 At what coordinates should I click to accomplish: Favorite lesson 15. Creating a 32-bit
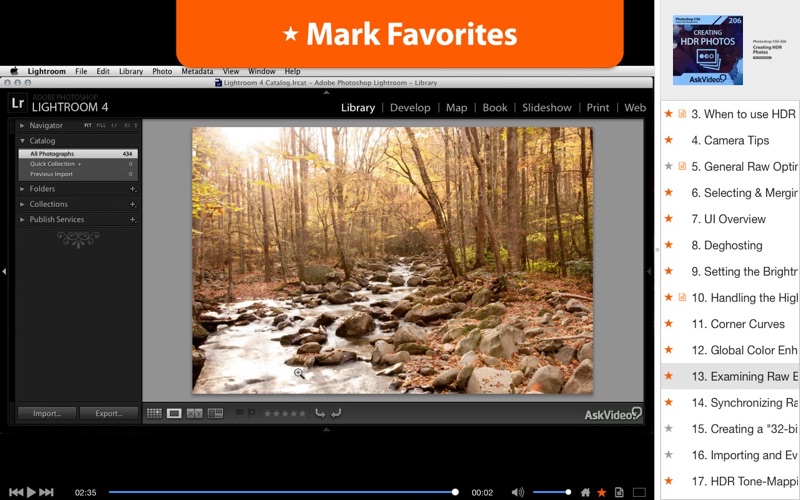[x=668, y=429]
